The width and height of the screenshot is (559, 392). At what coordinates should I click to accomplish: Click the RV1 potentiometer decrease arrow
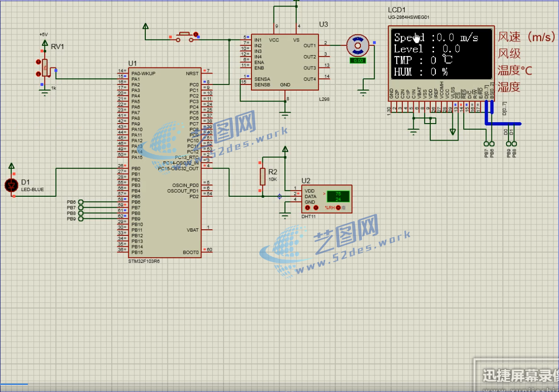tap(38, 74)
